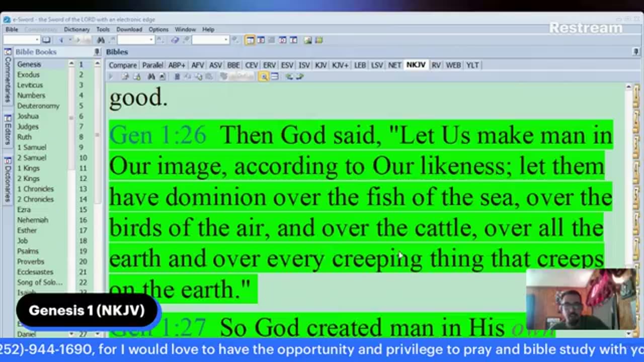This screenshot has height=362, width=644.
Task: Open the Dictionaries side tab
Action: coord(8,179)
